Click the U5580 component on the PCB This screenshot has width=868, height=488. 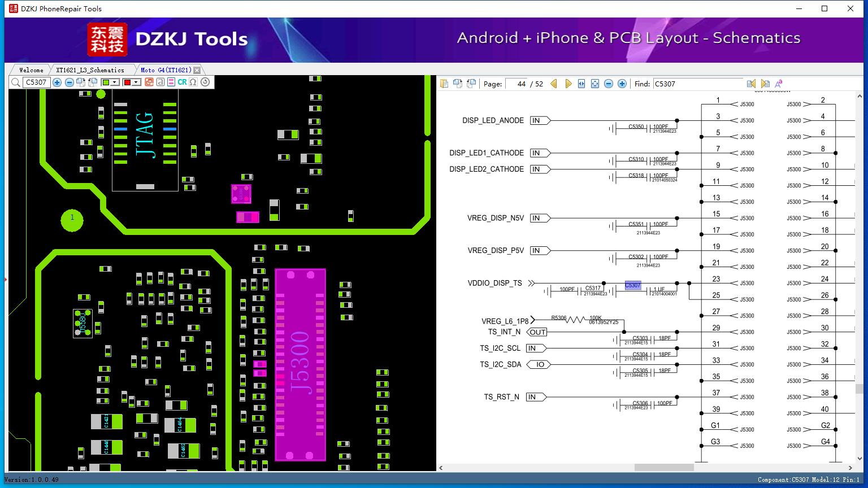pos(83,323)
